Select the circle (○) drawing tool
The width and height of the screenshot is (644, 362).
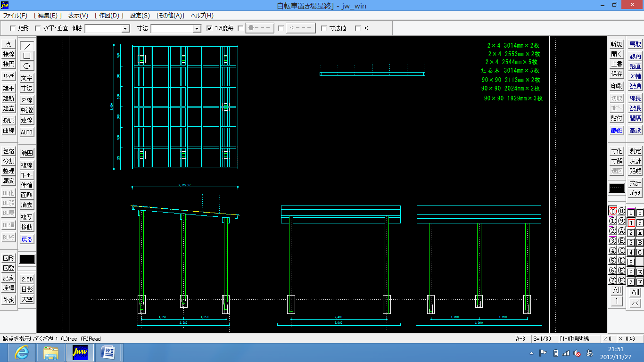point(27,66)
